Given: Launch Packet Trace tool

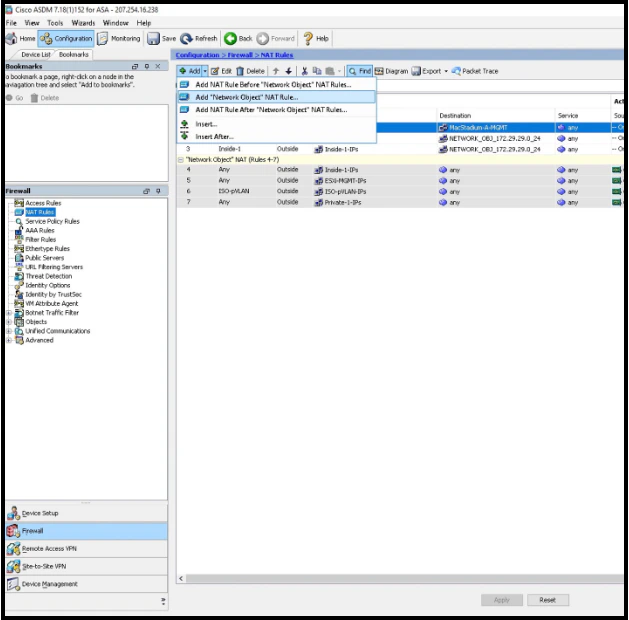Looking at the screenshot, I should point(475,71).
